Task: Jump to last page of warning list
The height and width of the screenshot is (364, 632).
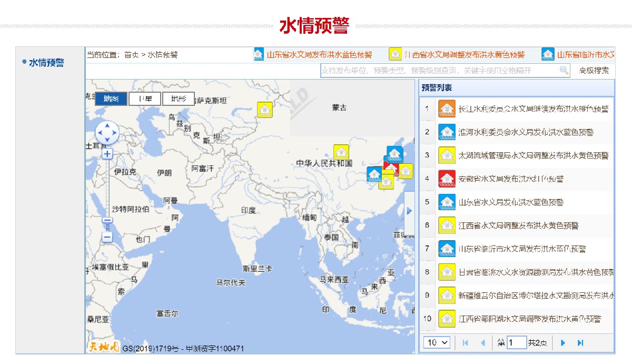Action: (580, 343)
